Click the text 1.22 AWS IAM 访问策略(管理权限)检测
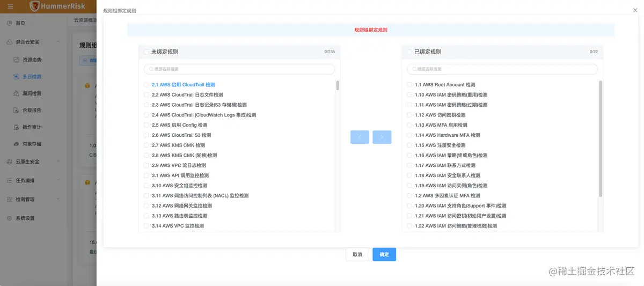Screen dimensions: 644x286 pyautogui.click(x=456, y=226)
